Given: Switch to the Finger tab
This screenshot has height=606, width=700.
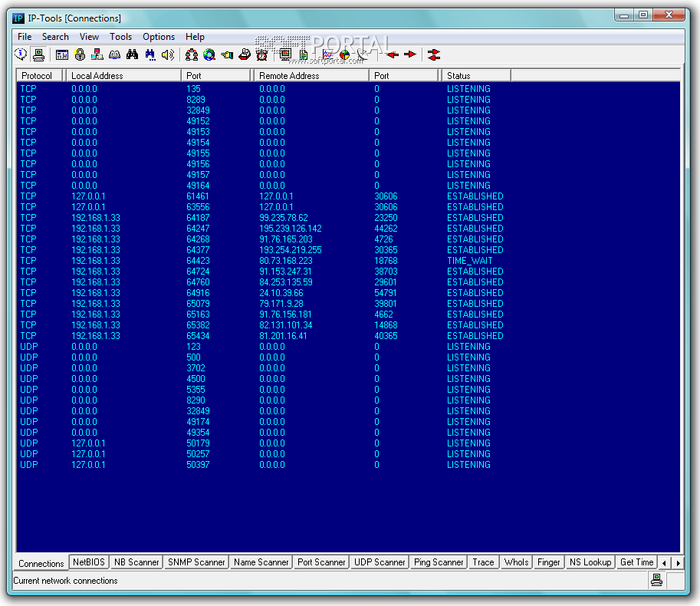Looking at the screenshot, I should pos(548,562).
